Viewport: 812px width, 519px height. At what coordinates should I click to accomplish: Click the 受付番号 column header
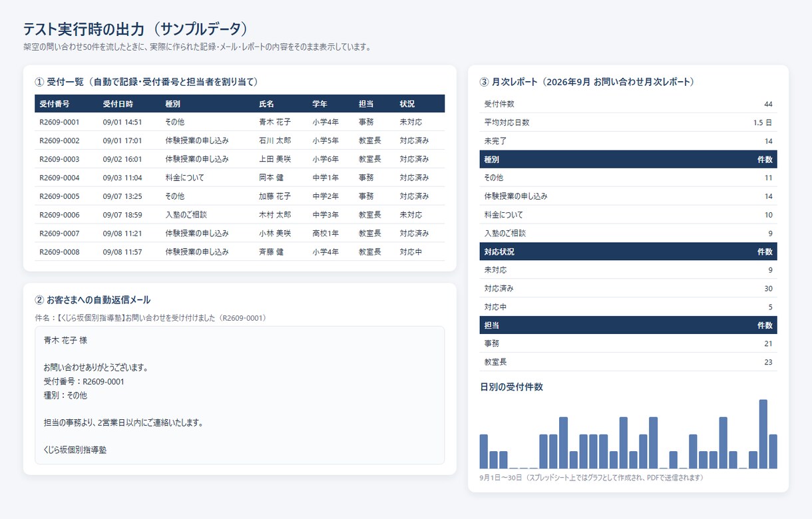coord(55,104)
